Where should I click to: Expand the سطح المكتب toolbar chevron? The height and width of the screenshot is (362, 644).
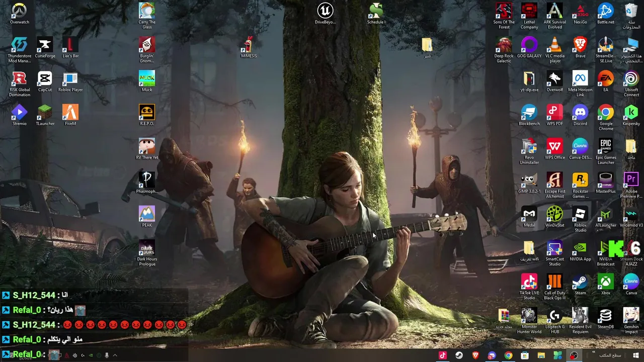(x=594, y=352)
